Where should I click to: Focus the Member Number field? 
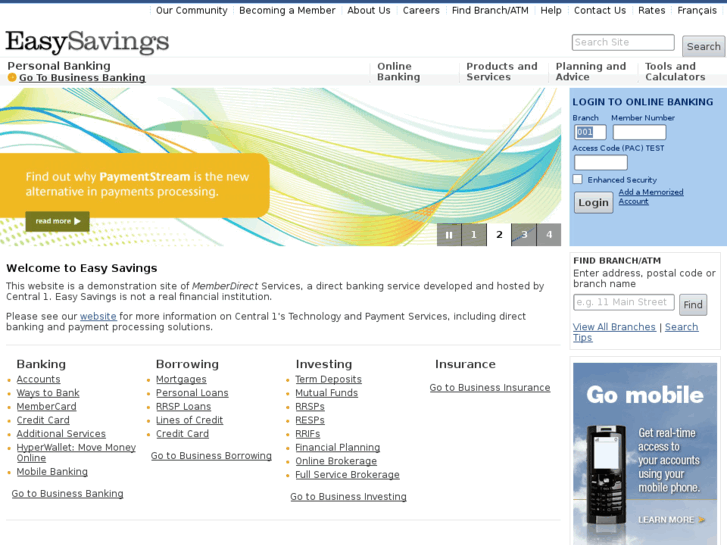(639, 132)
